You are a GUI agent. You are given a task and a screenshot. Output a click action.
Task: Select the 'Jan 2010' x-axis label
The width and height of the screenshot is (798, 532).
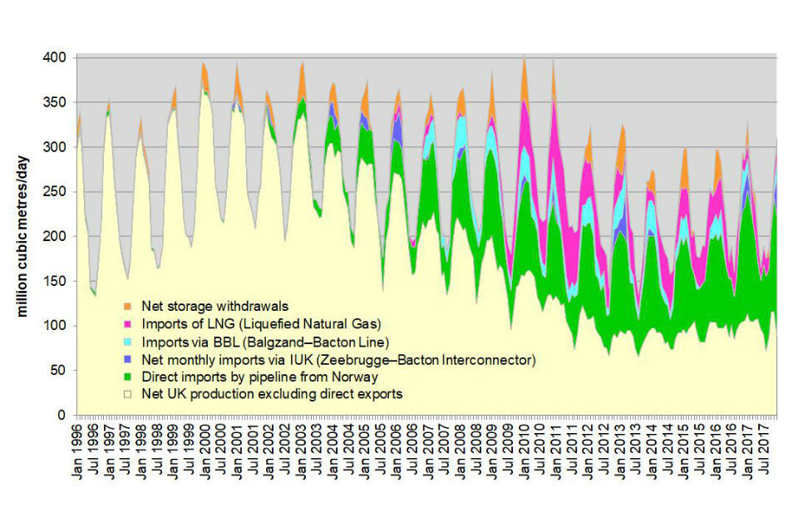(525, 451)
